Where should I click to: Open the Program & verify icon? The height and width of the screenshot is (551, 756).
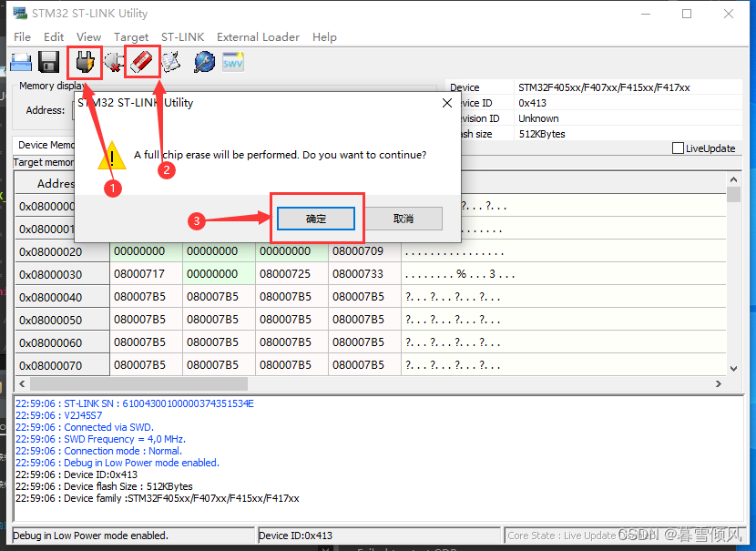170,62
